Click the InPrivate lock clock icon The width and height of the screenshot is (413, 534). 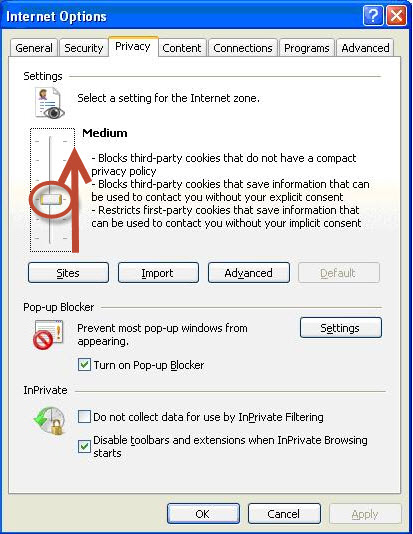[x=50, y=421]
